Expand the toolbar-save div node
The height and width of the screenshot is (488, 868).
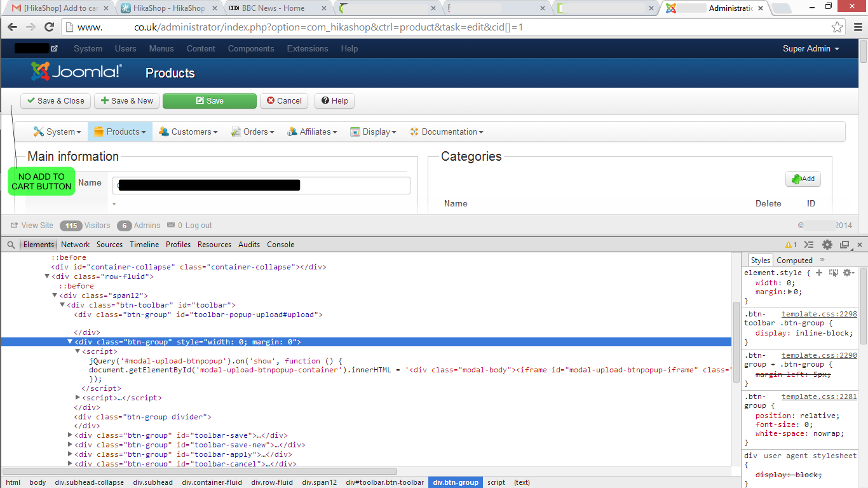tap(71, 435)
